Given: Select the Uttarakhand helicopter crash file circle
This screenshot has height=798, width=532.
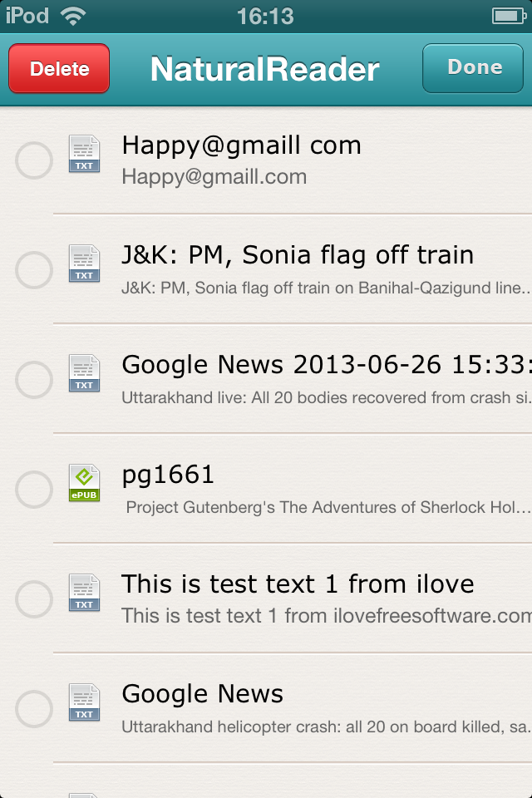Looking at the screenshot, I should point(34,708).
